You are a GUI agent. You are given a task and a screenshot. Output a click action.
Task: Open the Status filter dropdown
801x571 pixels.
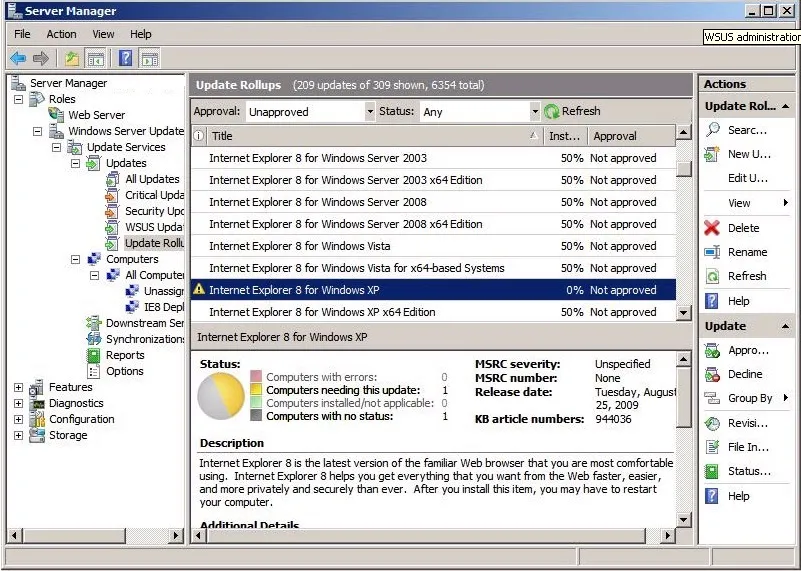[x=534, y=111]
